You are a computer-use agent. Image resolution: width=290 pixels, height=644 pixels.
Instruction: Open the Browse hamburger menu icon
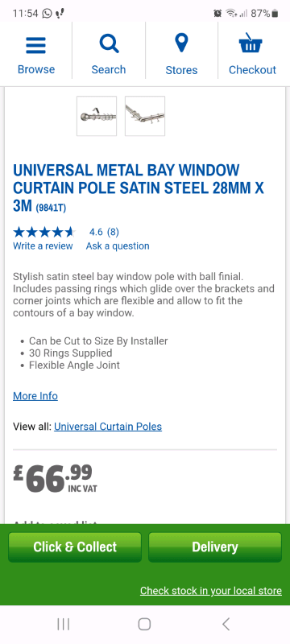(35, 45)
